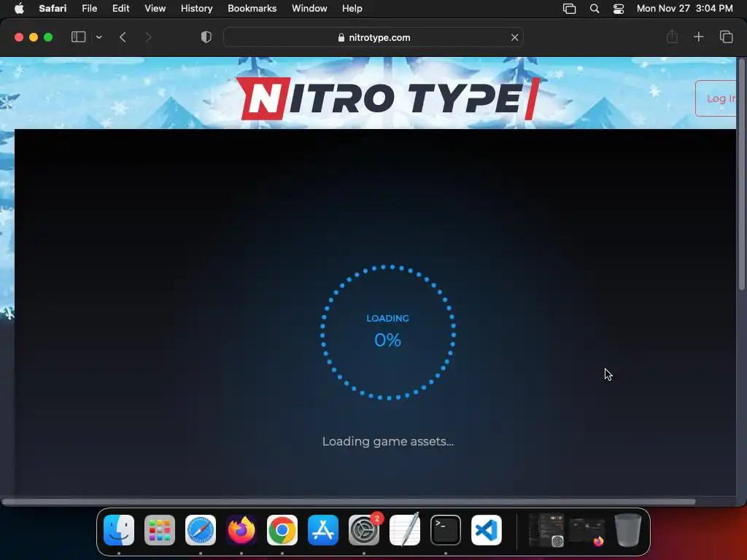Viewport: 747px width, 560px height.
Task: Click the date and time clock
Action: (684, 9)
